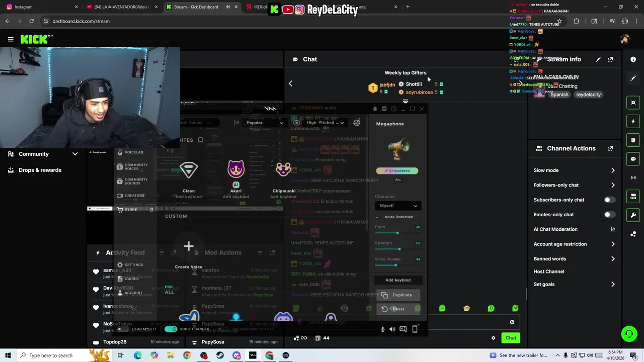Open chat settings gear icon
The height and width of the screenshot is (362, 644).
tap(493, 338)
